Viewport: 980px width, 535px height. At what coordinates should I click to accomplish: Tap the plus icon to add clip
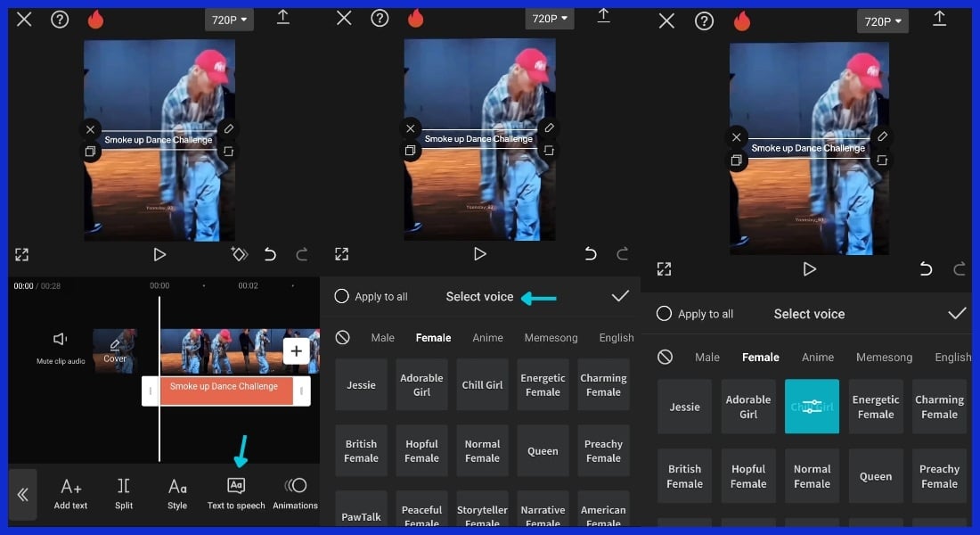pyautogui.click(x=297, y=351)
